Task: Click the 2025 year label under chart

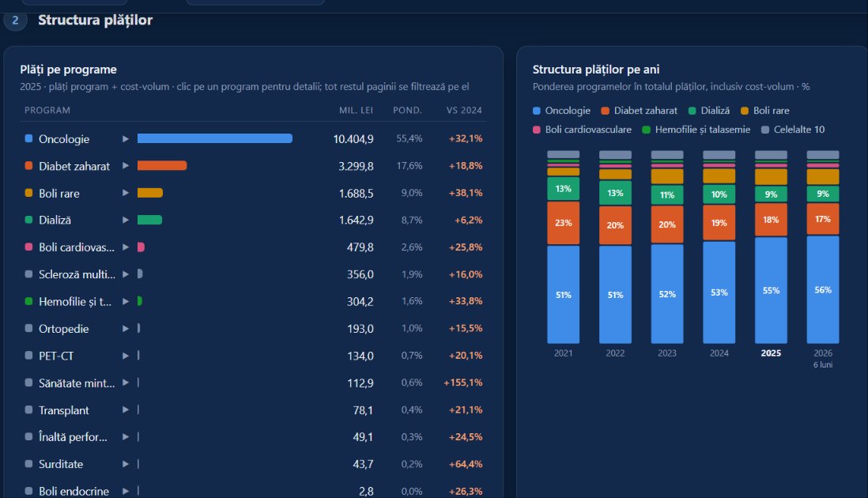Action: click(x=771, y=353)
